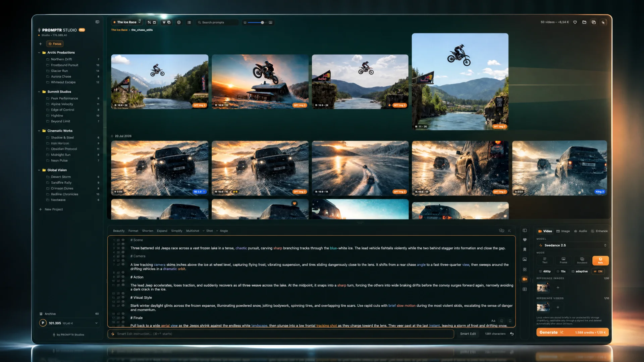
Task: Collapse the left sidebar panel icon
Action: pos(97,22)
